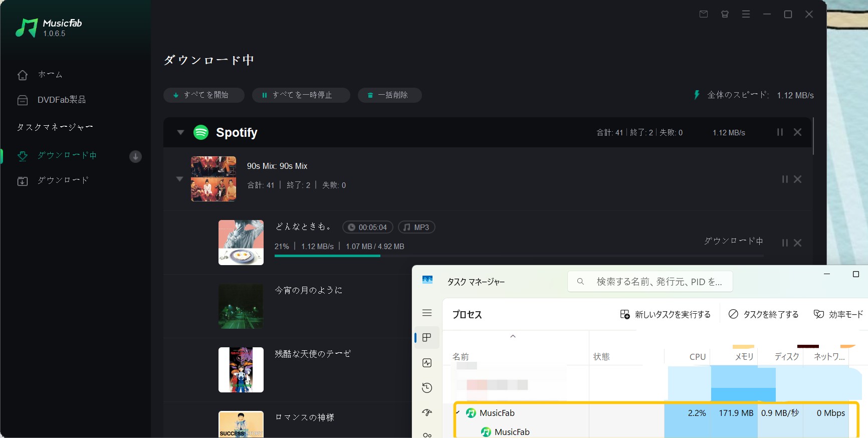Click the download count badge beside ダウンロード中
This screenshot has width=868, height=438.
pos(135,156)
